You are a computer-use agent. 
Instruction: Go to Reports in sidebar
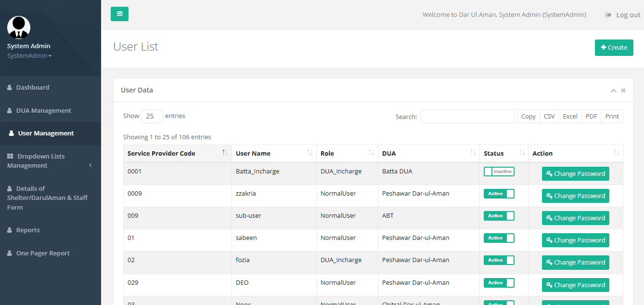click(28, 230)
